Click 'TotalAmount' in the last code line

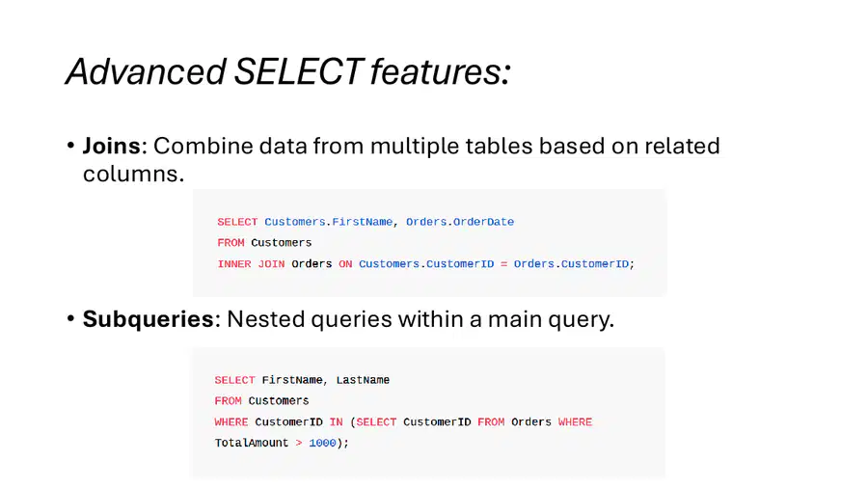coord(252,444)
